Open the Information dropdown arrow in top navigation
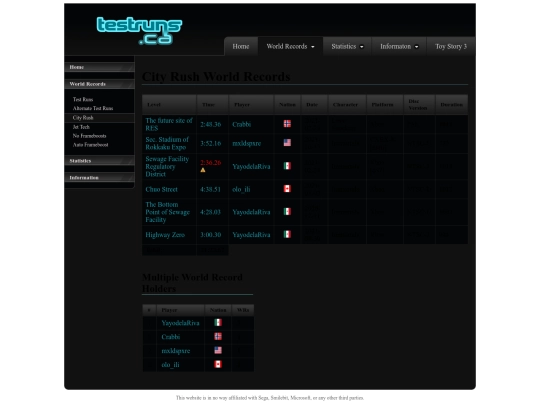 (x=416, y=47)
